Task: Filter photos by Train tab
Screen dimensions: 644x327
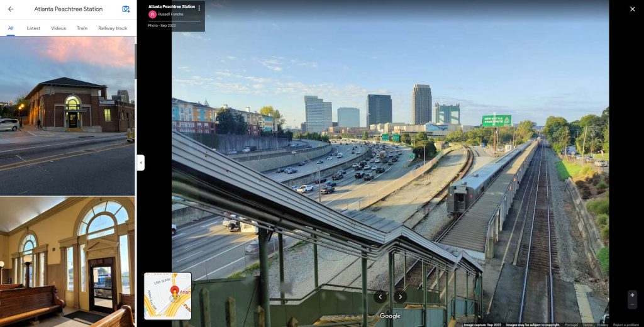Action: (82, 28)
